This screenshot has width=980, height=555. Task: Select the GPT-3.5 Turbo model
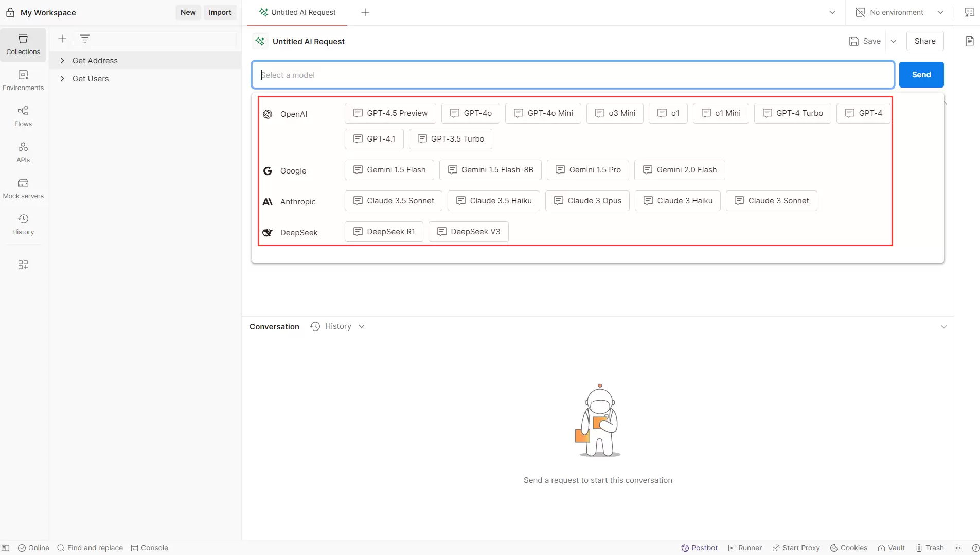tap(451, 139)
